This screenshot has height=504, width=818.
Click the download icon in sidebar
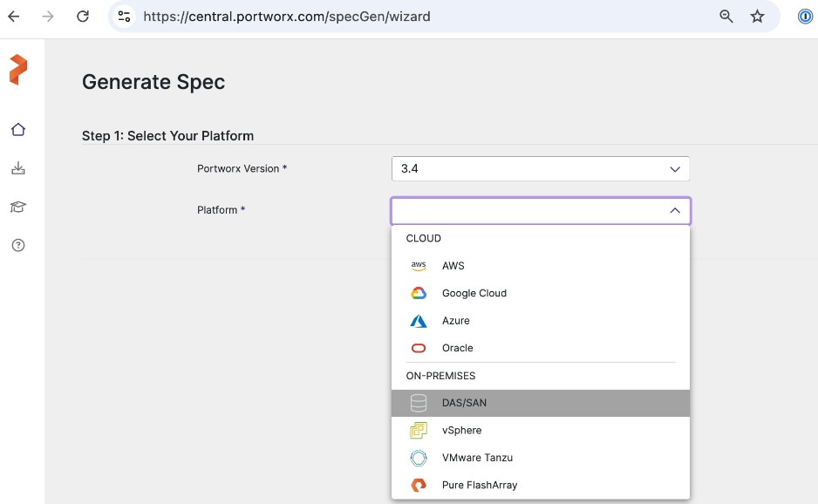tap(18, 168)
